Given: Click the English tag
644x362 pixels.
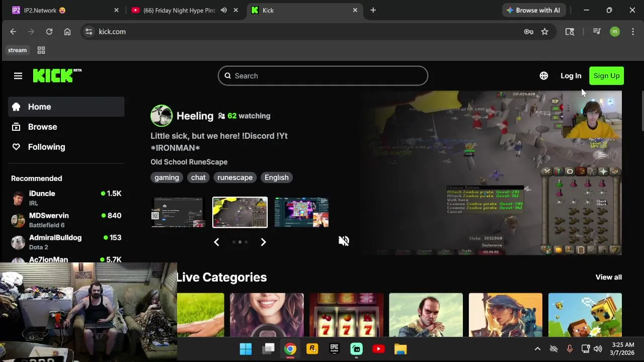Looking at the screenshot, I should click(277, 177).
